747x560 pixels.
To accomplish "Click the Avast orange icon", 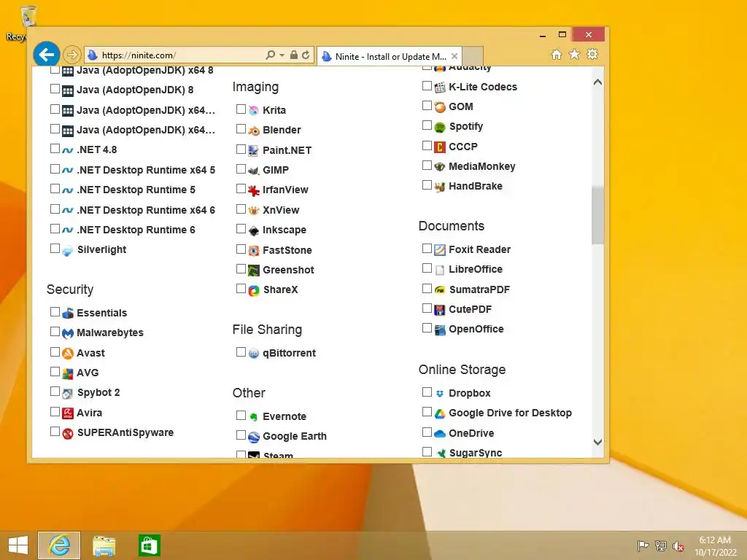I will [68, 353].
